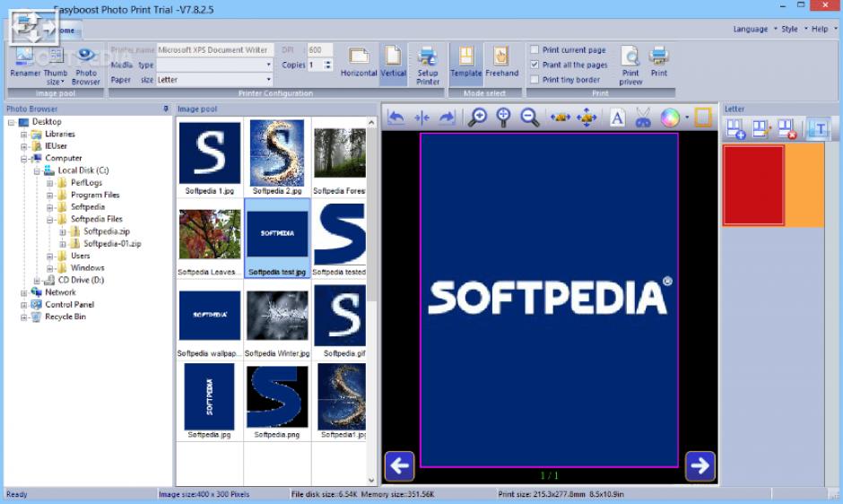The width and height of the screenshot is (843, 504).
Task: Select the red template layout swatch
Action: 753,185
